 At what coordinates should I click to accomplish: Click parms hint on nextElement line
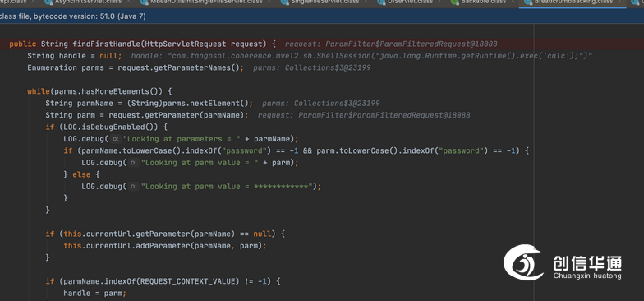(x=320, y=104)
